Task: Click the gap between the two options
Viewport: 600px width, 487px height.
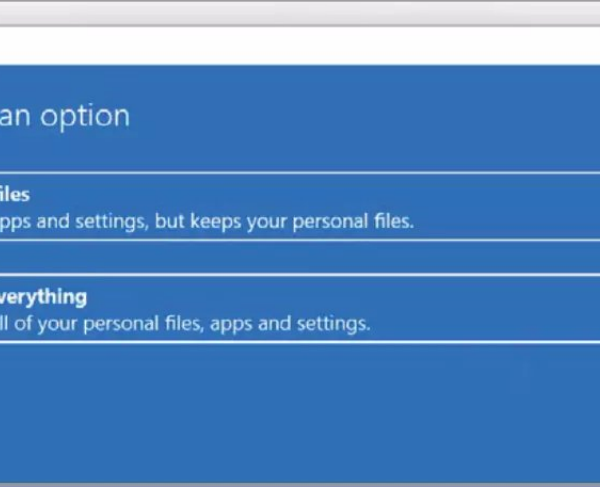Action: pyautogui.click(x=300, y=257)
